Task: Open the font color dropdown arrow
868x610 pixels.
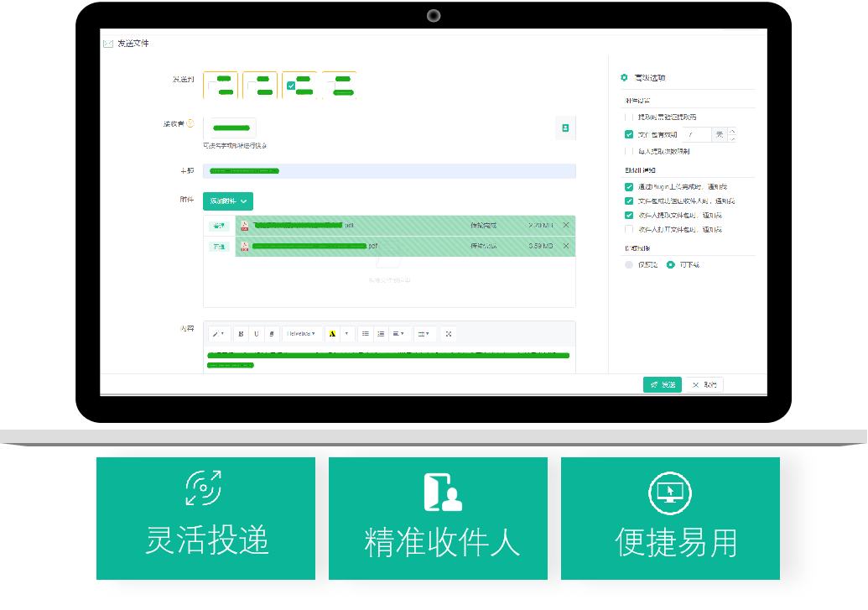Action: [346, 333]
